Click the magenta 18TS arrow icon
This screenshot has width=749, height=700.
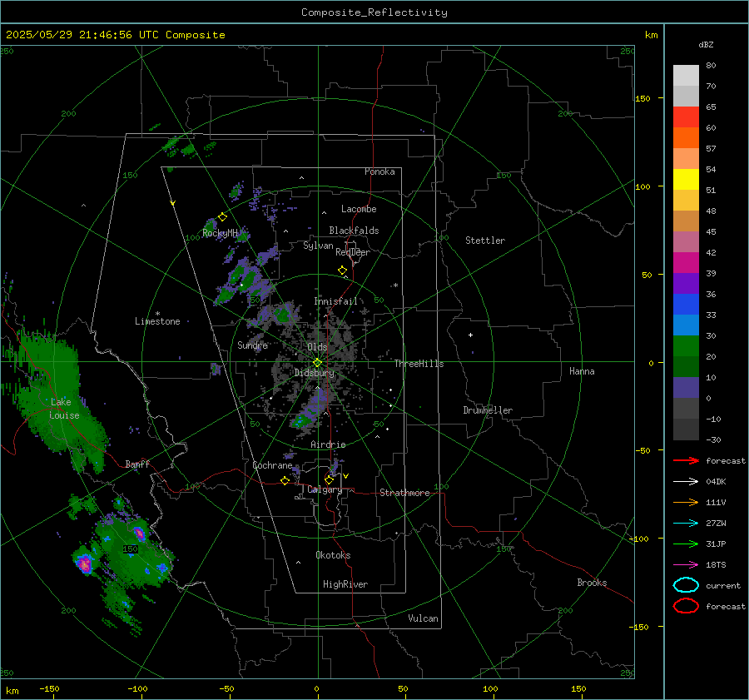pos(686,565)
